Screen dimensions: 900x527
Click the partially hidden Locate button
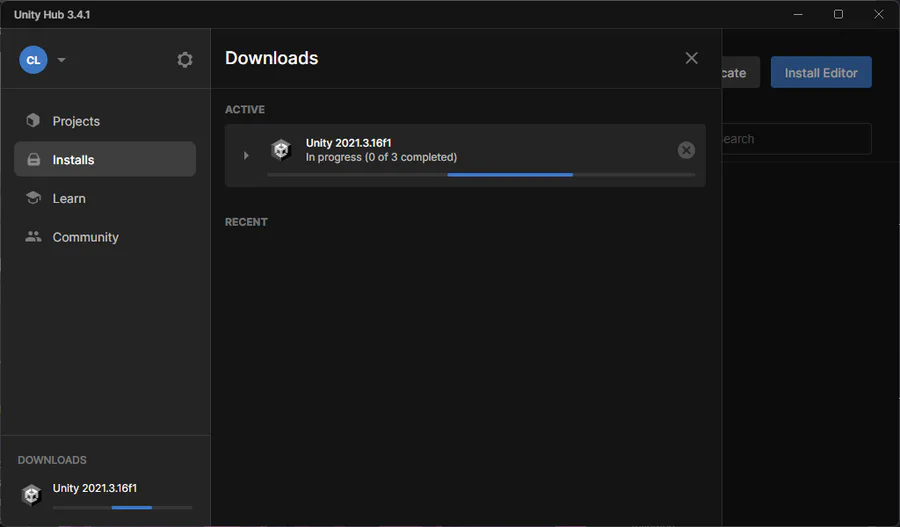coord(740,72)
